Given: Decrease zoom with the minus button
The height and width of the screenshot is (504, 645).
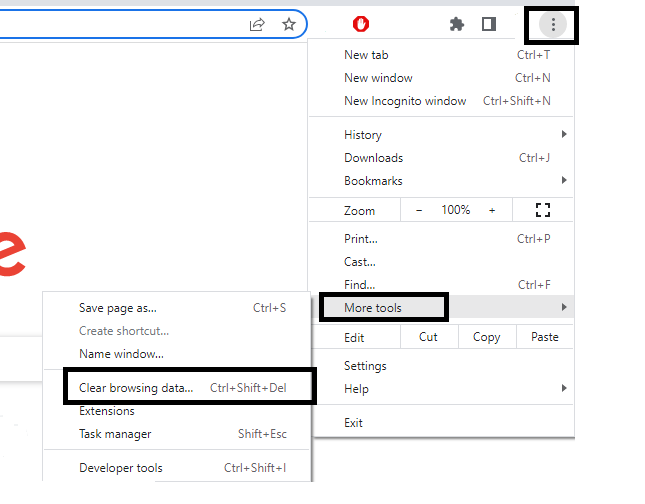Looking at the screenshot, I should point(419,210).
